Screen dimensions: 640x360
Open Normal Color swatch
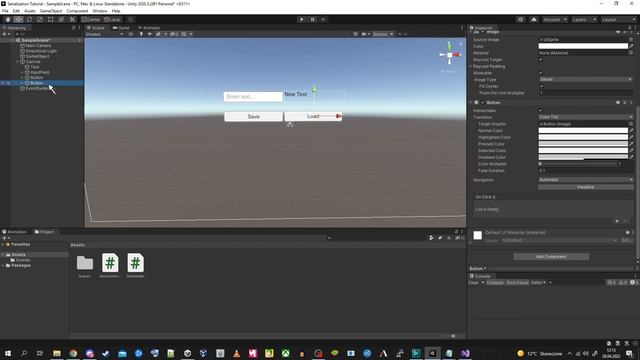point(583,131)
